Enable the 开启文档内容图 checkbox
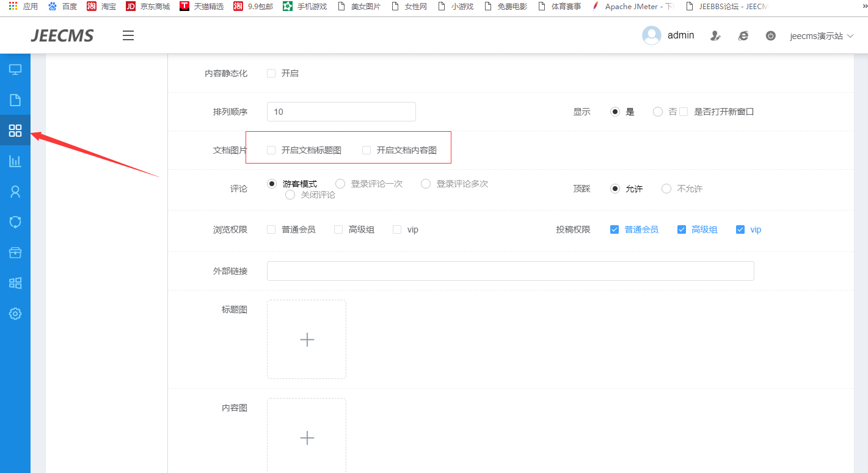Screen dimensions: 868x473 367,150
